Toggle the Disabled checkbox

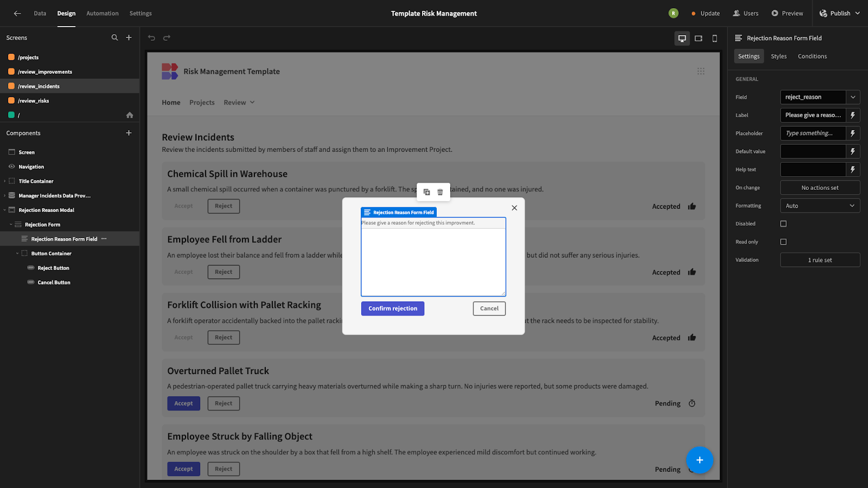click(783, 224)
